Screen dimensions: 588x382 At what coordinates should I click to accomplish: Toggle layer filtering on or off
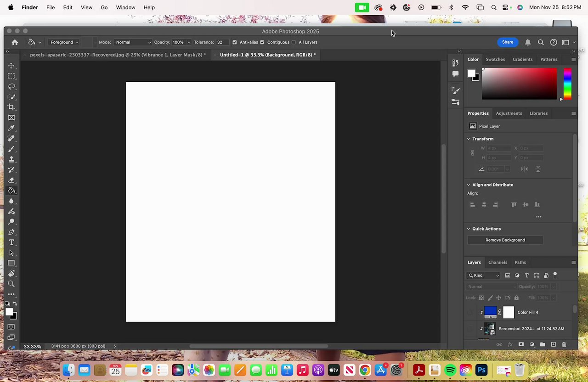[555, 275]
